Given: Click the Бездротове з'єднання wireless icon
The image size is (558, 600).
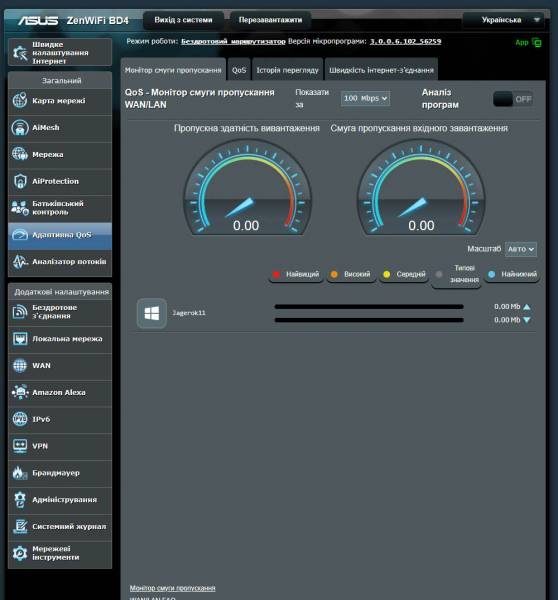Looking at the screenshot, I should pos(20,312).
